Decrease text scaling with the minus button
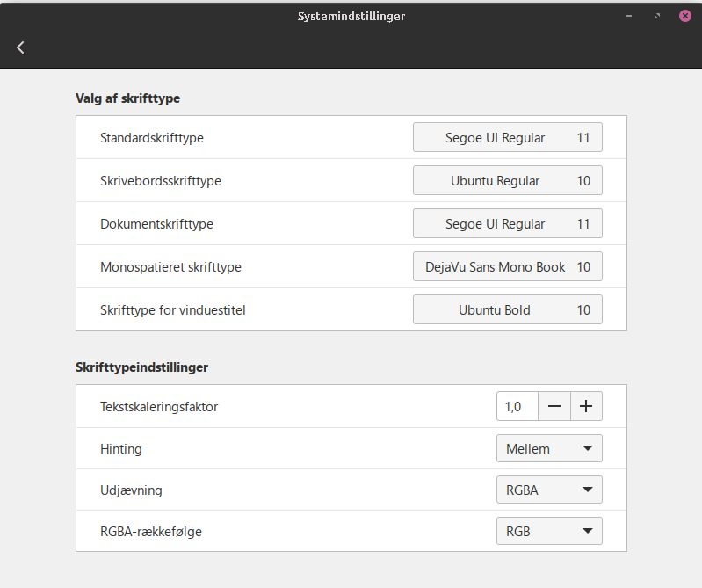This screenshot has height=588, width=702. point(554,406)
